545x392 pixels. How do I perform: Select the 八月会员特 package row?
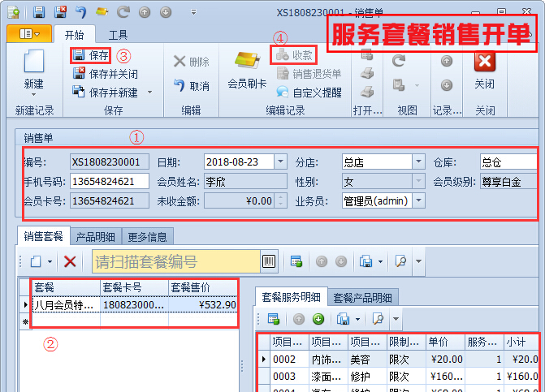coord(64,306)
